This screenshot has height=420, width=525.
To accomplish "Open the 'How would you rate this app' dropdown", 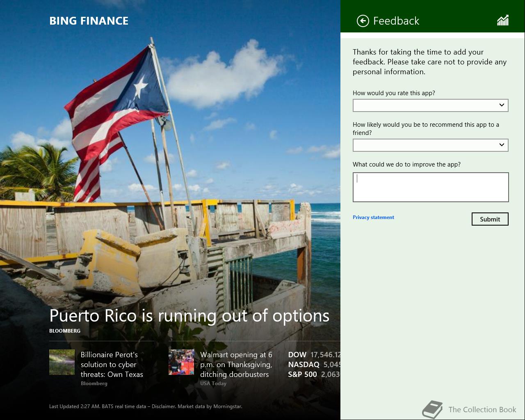I will pos(431,105).
